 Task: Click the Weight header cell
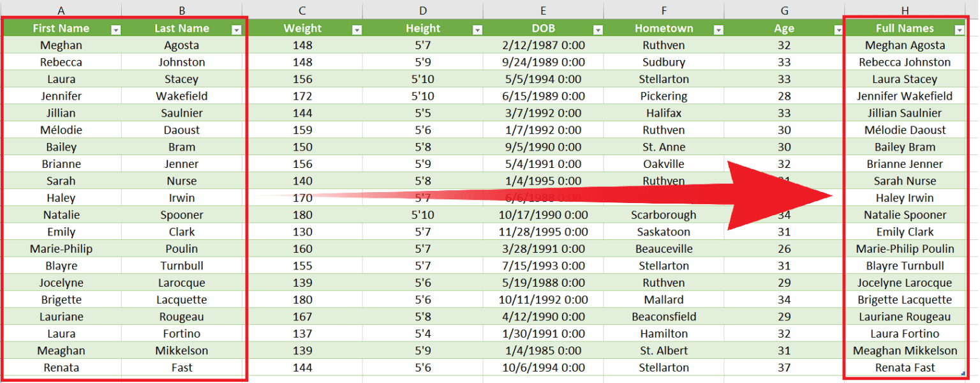point(302,28)
